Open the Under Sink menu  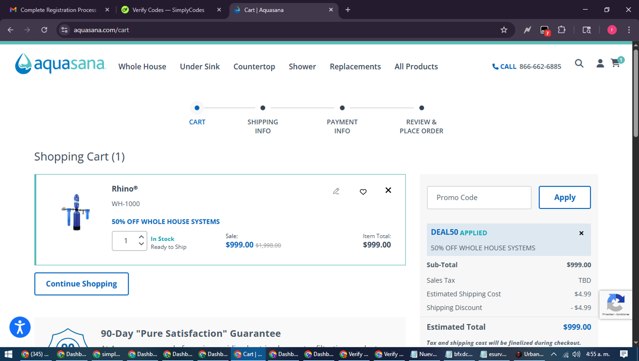tap(200, 66)
